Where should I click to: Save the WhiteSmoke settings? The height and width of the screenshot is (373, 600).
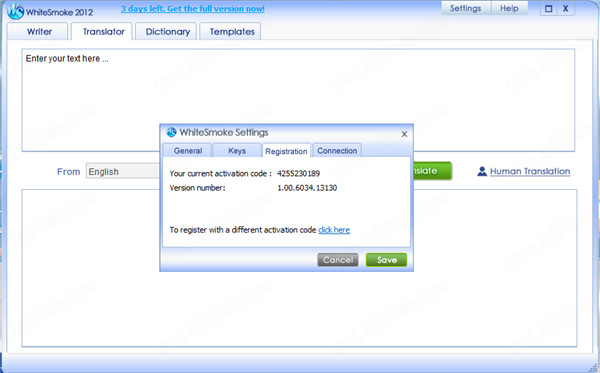386,260
